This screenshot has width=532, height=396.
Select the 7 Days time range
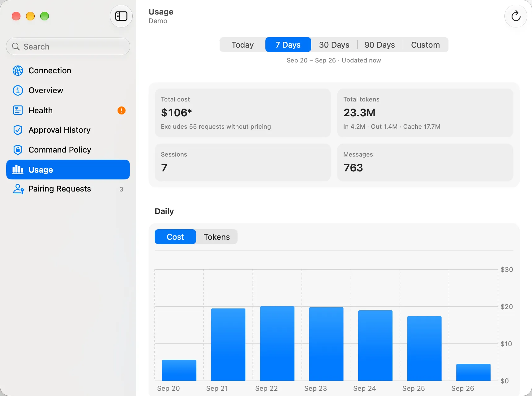(x=288, y=45)
